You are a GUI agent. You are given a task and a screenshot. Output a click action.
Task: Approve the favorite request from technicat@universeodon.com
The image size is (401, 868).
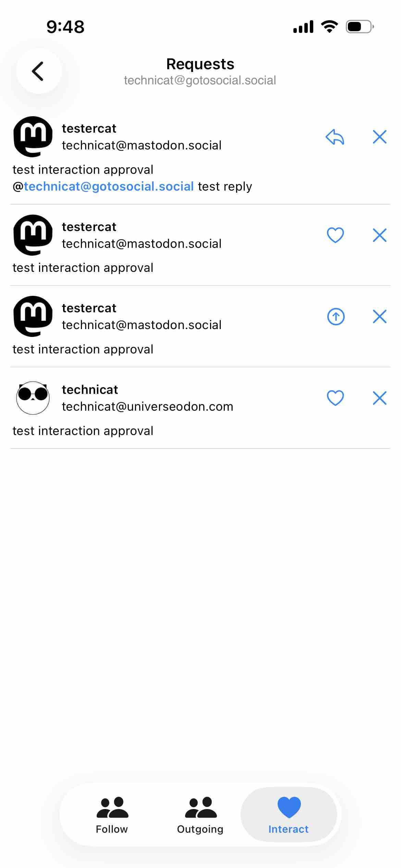coord(335,398)
